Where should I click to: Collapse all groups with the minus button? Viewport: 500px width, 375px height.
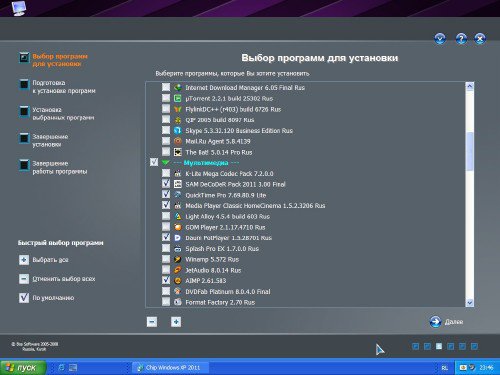click(x=152, y=322)
